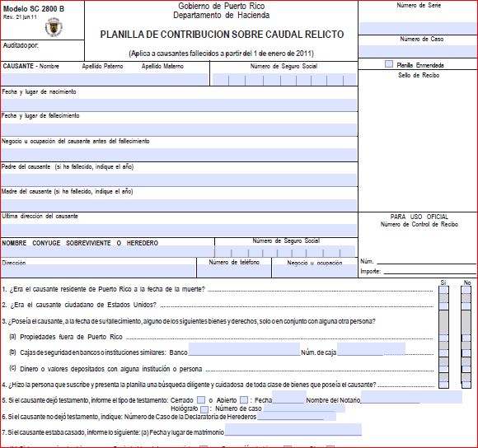Mark Sí for Dinero o valores depositados
Screen dimensions: 478x448
(x=443, y=369)
